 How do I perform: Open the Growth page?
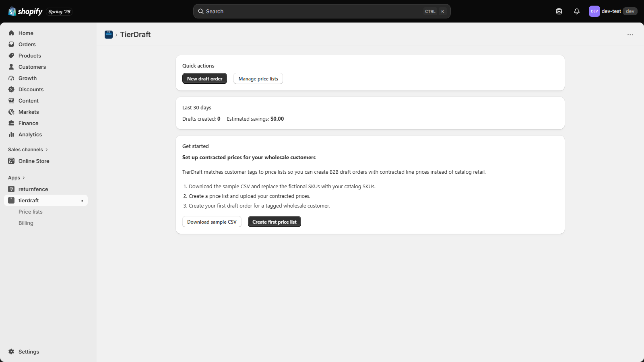tap(46, 78)
